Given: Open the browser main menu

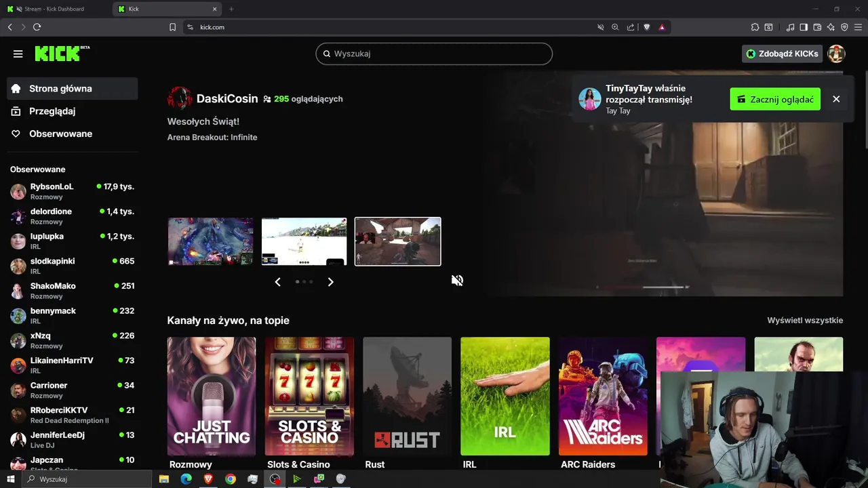Looking at the screenshot, I should point(858,27).
